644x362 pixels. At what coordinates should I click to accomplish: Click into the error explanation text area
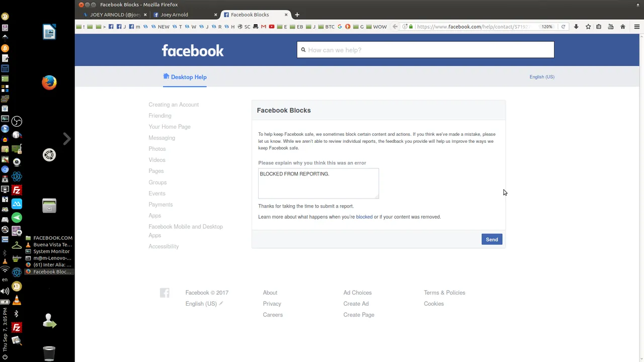tap(318, 184)
